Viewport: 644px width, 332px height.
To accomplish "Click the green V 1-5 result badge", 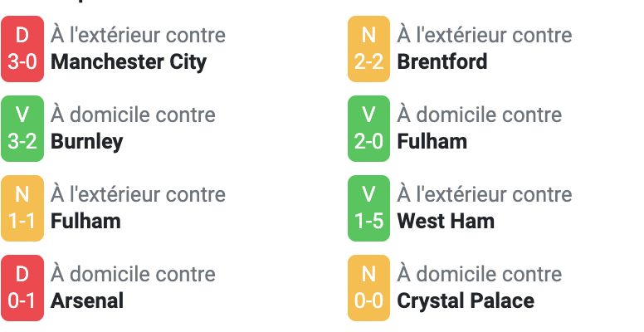I will pos(368,208).
